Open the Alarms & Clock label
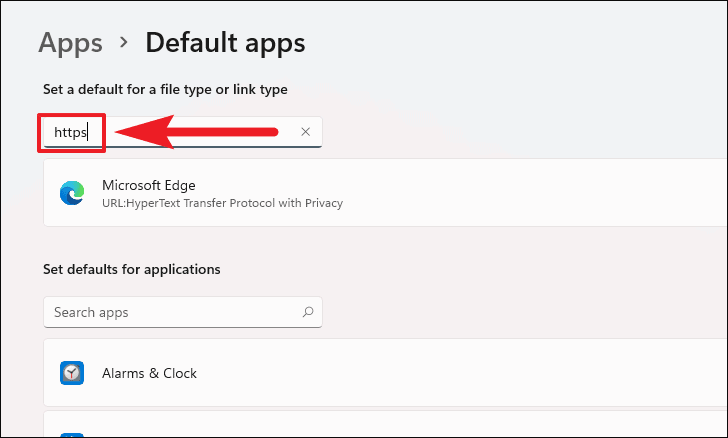Viewport: 728px width, 438px height. click(x=149, y=373)
